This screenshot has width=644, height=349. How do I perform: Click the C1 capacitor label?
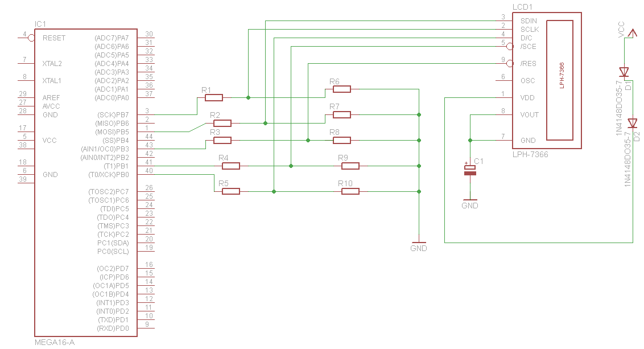coord(479,161)
